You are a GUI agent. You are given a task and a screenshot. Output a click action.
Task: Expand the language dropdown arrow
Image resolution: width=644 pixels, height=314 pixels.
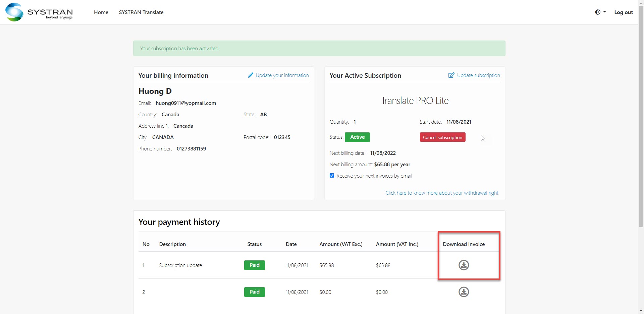point(604,12)
